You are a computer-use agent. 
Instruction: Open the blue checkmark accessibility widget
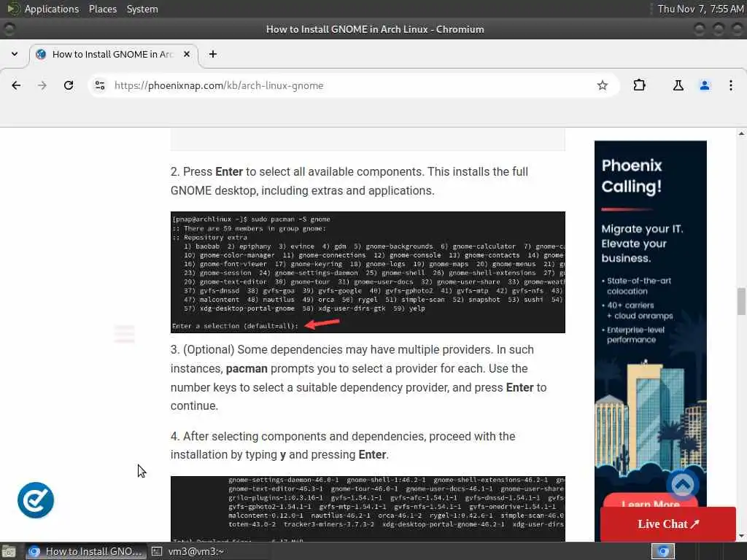[36, 500]
